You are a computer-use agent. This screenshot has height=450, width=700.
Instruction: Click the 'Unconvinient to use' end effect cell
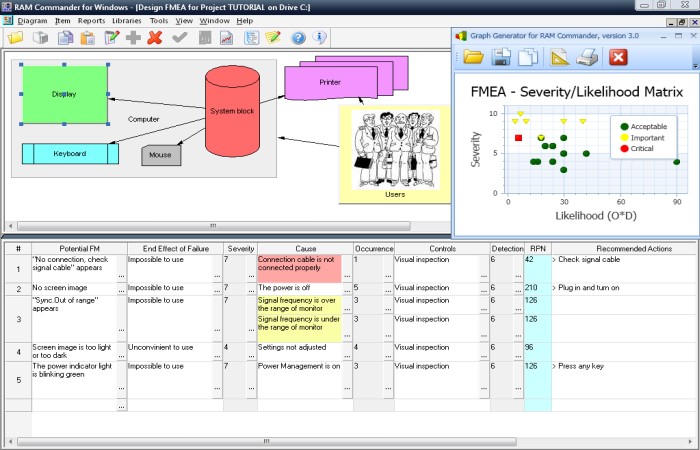click(170, 352)
